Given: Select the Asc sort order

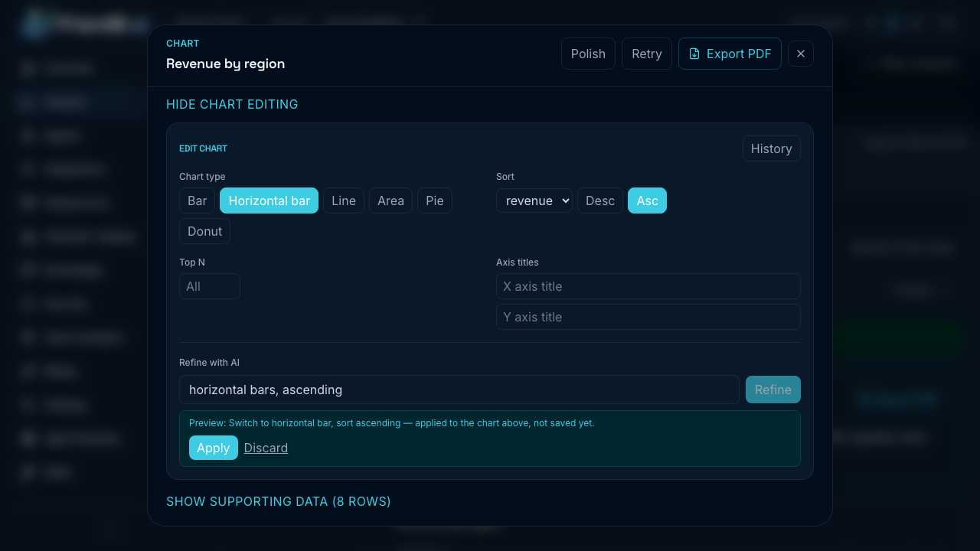Looking at the screenshot, I should (648, 201).
